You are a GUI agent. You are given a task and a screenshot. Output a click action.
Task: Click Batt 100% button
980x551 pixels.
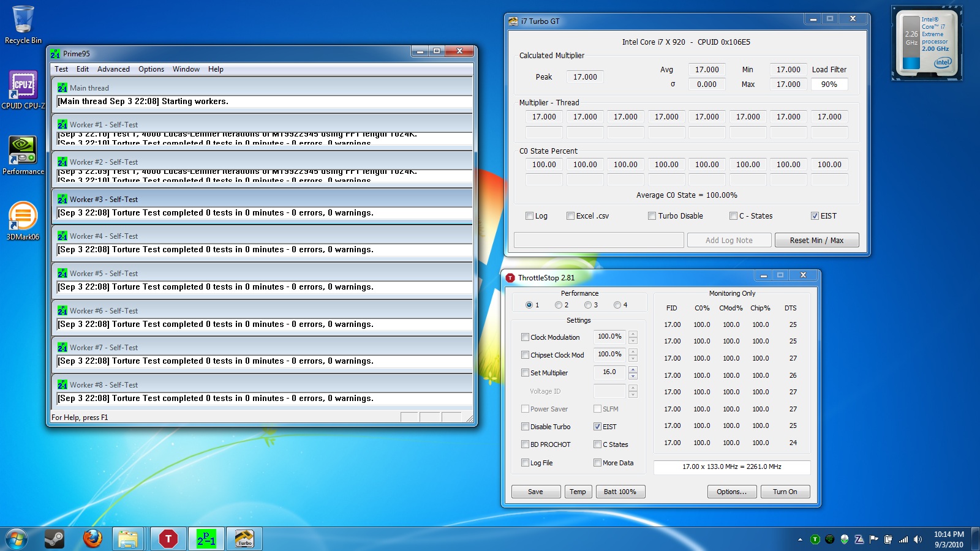620,492
